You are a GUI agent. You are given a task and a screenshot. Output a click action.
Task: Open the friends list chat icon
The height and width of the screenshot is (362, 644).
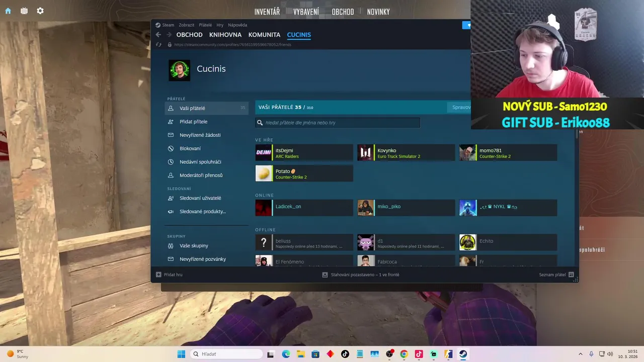coord(571,275)
